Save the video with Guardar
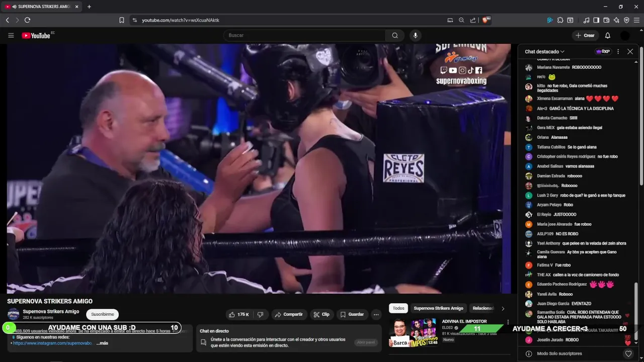Screen dimensions: 644x362 [x=352, y=314]
